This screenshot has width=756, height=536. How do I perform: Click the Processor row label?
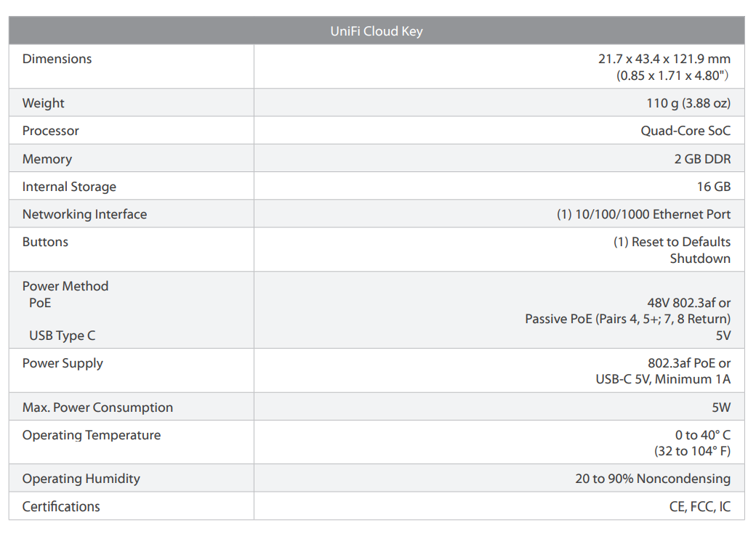pos(50,131)
